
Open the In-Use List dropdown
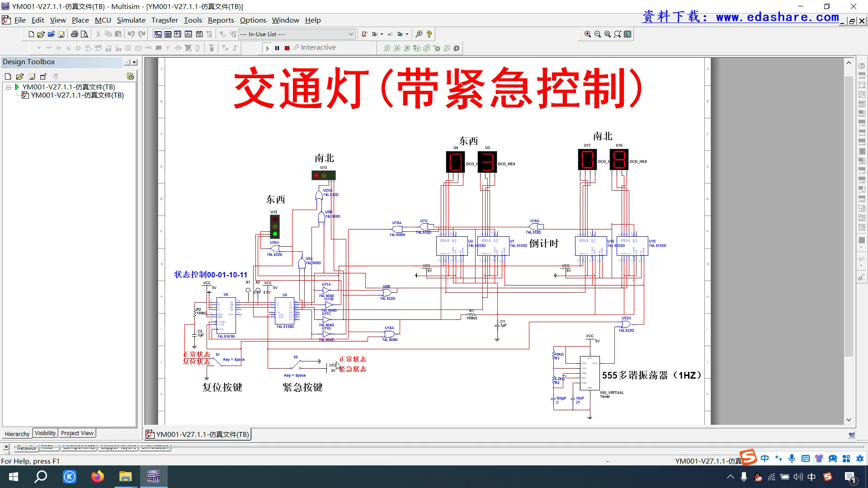(x=297, y=34)
